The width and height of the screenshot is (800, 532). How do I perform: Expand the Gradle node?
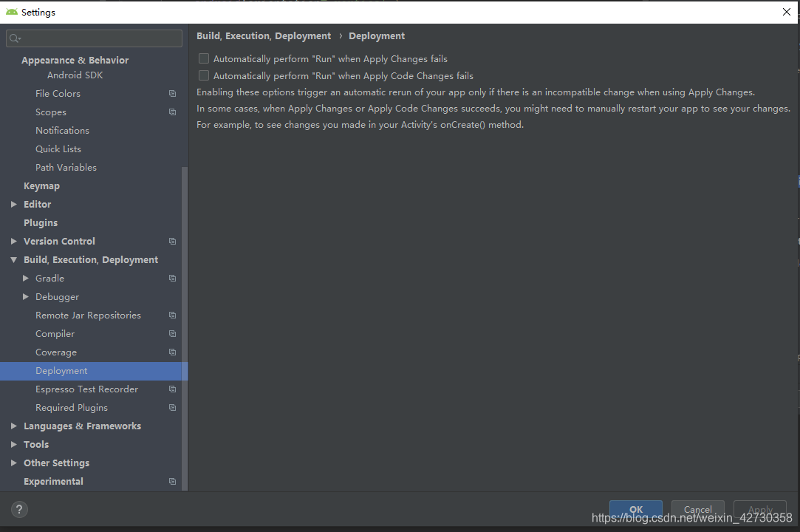[26, 279]
